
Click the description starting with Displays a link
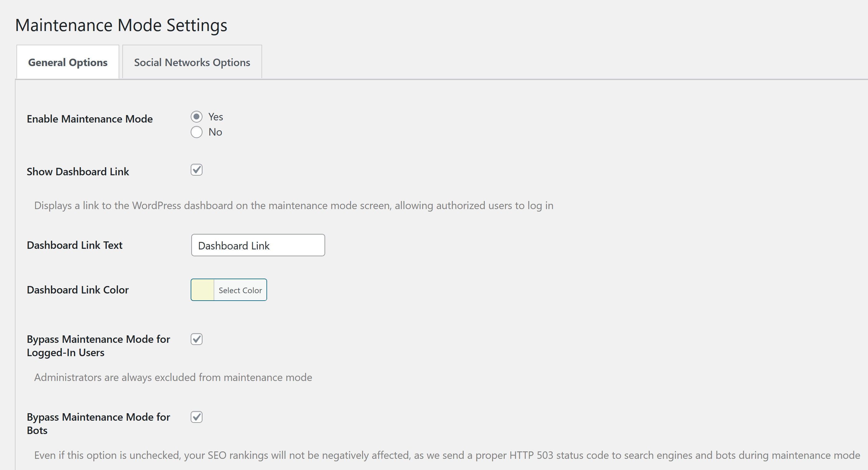294,205
